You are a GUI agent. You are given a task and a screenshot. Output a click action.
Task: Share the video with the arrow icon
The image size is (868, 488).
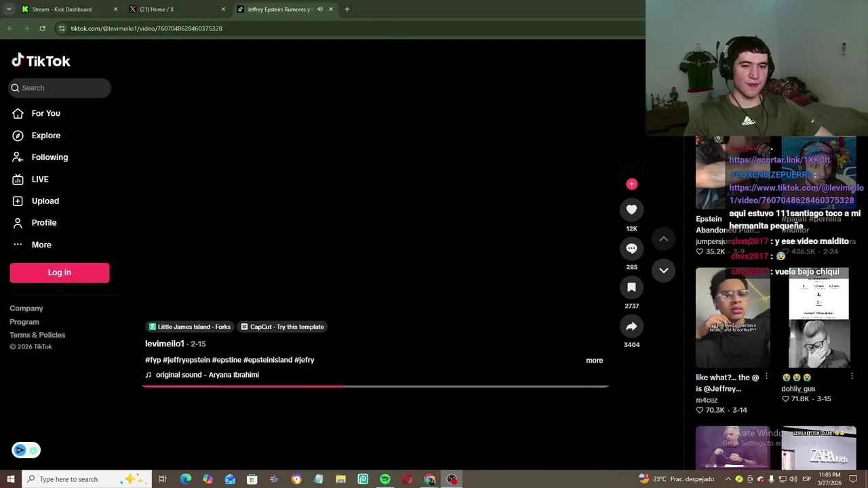(x=631, y=327)
